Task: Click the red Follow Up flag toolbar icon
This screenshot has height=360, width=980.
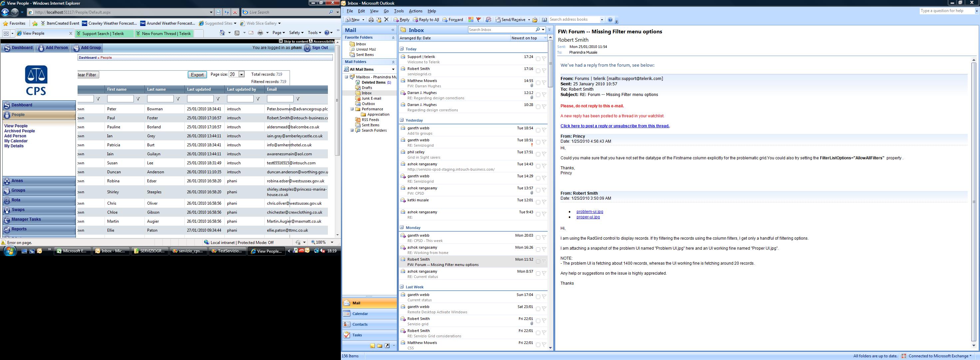Action: coord(479,20)
